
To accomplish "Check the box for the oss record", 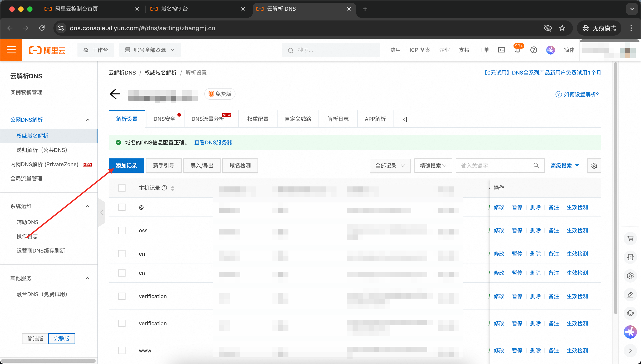I will (x=122, y=230).
